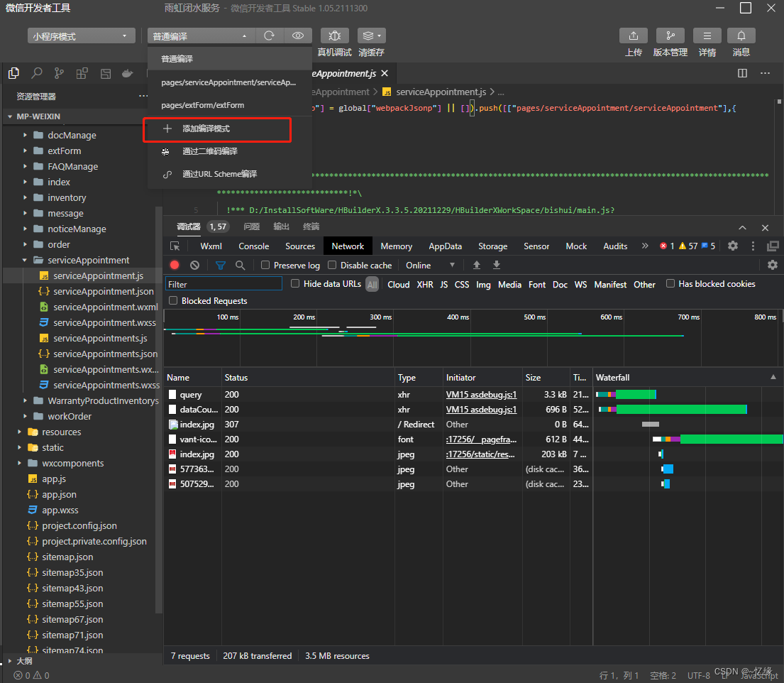Click the compile refresh icon
Screen dimensions: 784x683
click(x=270, y=35)
